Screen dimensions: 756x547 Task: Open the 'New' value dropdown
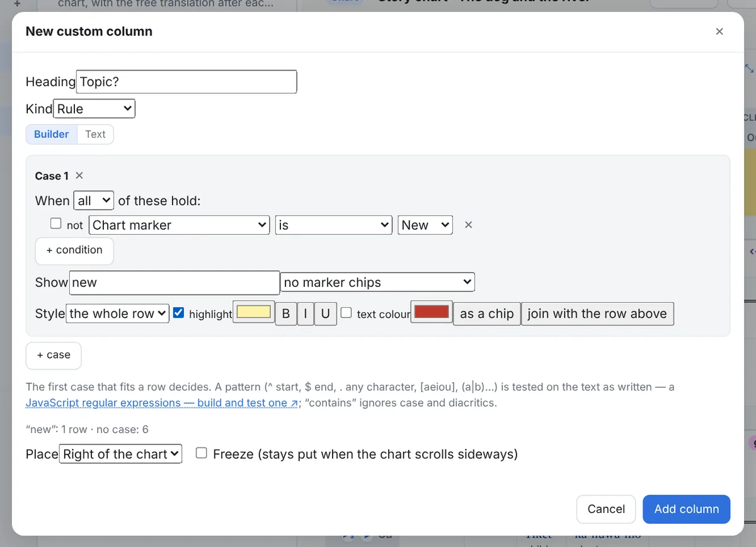(x=425, y=225)
